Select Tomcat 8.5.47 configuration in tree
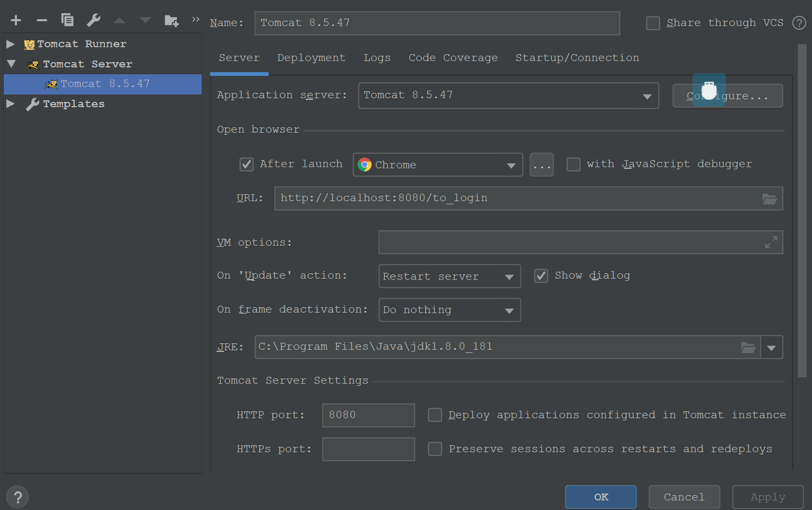Screen dimensions: 812x510 pos(102,84)
